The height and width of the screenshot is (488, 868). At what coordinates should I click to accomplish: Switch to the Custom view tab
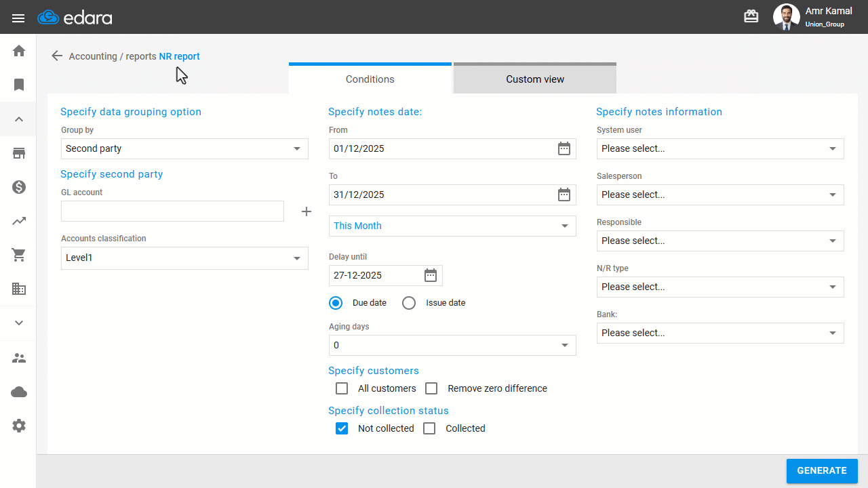coord(535,79)
